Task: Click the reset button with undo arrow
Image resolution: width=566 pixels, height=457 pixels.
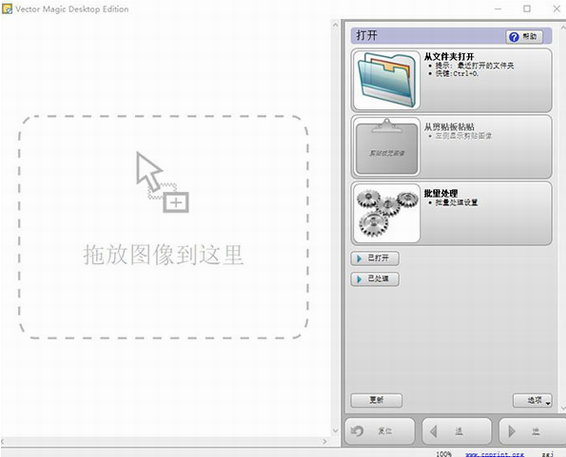Action: (380, 431)
